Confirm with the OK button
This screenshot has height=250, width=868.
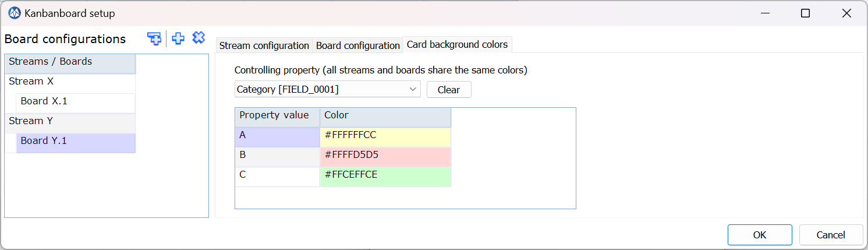760,235
